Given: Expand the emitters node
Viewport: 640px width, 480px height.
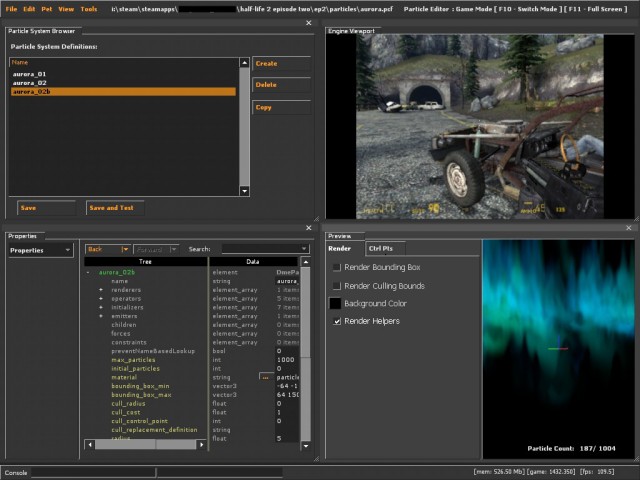Looking at the screenshot, I should pos(101,316).
